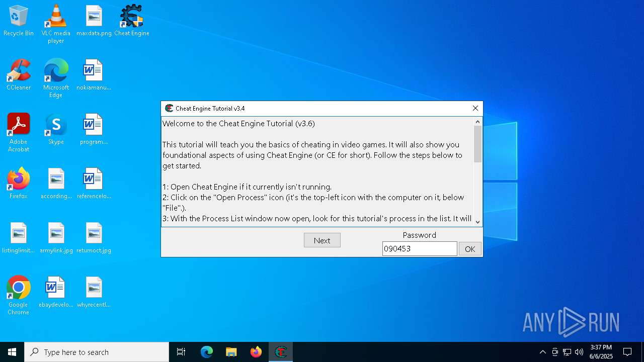Screen dimensions: 644x362
Task: Select the returnoct.jpg file
Action: pos(94,238)
